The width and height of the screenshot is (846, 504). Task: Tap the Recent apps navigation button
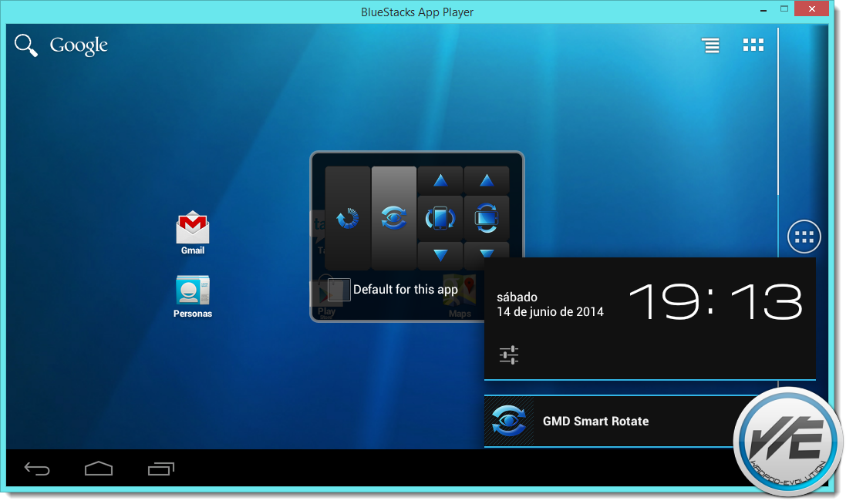click(161, 469)
